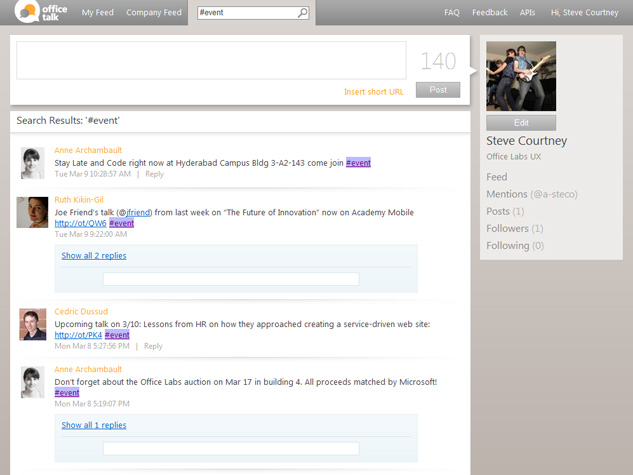Click timestamp Tue Mar 9 9:22:00 AM

90,234
